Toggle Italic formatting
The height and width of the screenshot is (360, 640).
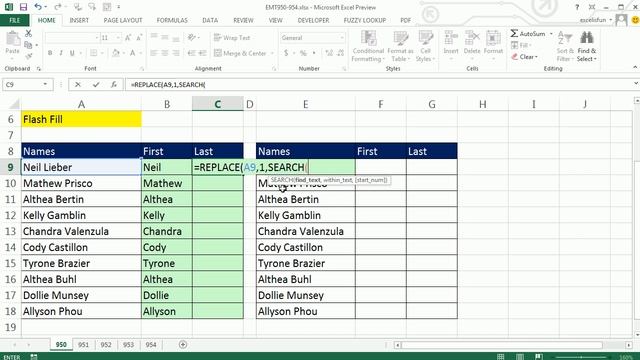(61, 53)
